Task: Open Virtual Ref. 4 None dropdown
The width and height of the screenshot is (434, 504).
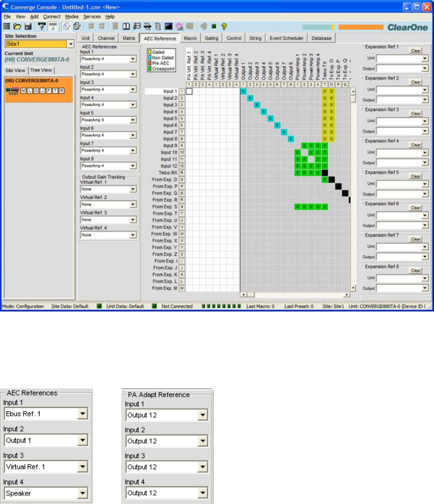Action: coord(133,236)
